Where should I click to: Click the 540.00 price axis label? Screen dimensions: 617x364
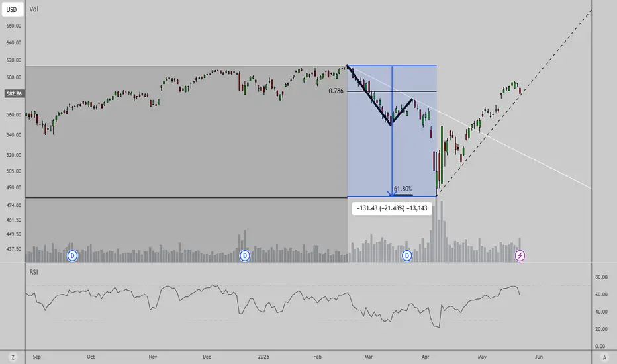click(14, 135)
